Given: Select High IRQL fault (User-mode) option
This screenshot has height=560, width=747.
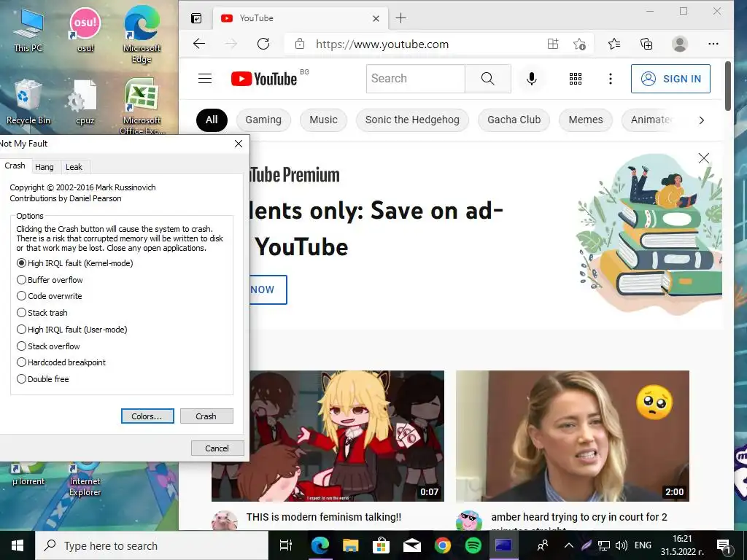Looking at the screenshot, I should tap(72, 329).
